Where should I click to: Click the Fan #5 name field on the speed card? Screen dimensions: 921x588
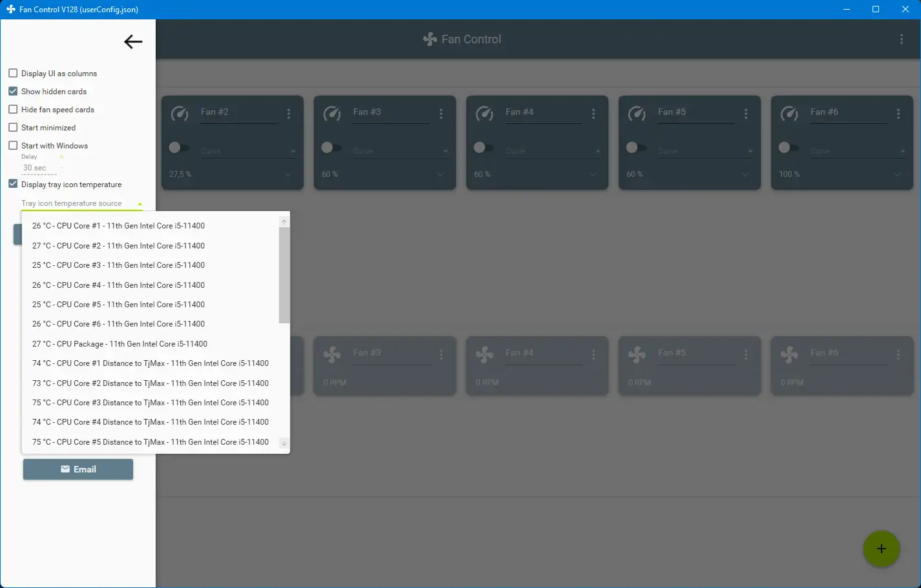[696, 354]
